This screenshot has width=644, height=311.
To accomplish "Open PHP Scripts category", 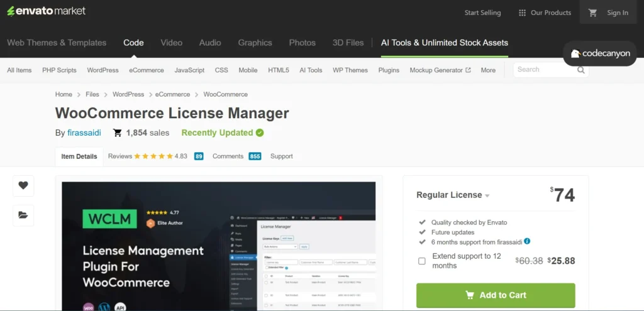I will tap(59, 70).
